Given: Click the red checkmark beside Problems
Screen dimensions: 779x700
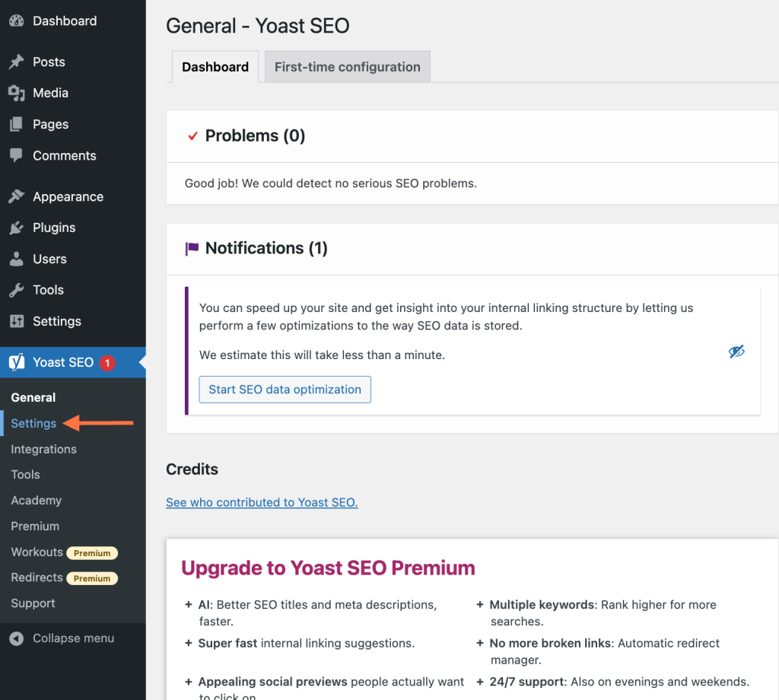Looking at the screenshot, I should pos(192,135).
